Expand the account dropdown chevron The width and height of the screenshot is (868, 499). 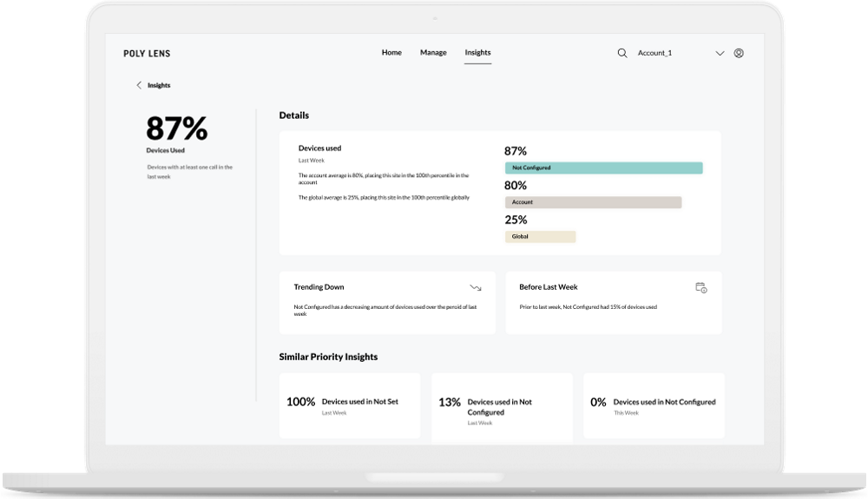(x=719, y=53)
